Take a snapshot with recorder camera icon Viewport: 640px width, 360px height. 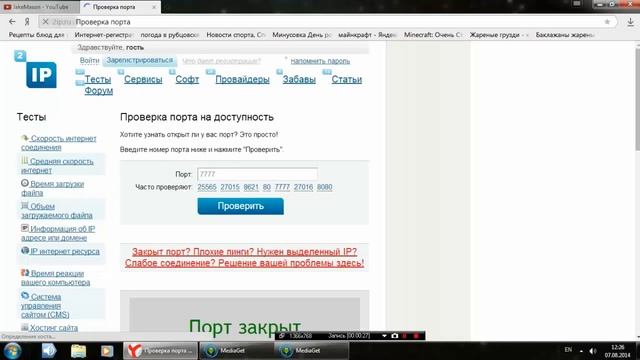click(x=394, y=336)
